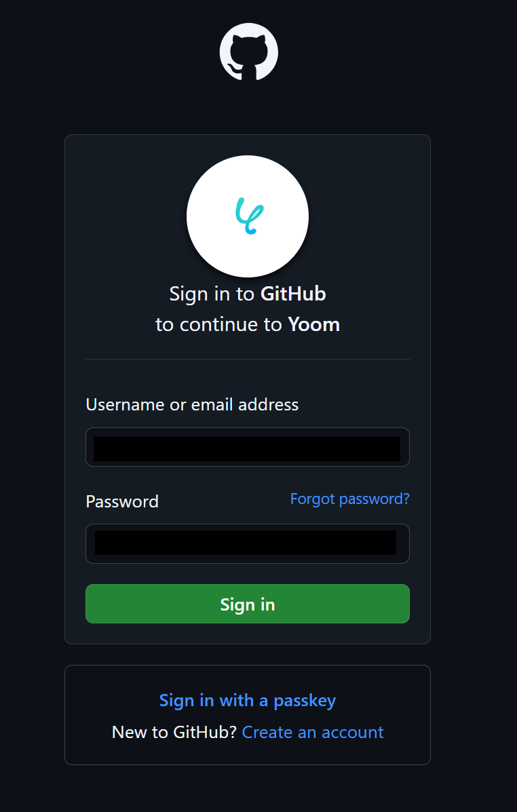Click the GitHub Octocat logo
517x812 pixels.
[x=248, y=52]
